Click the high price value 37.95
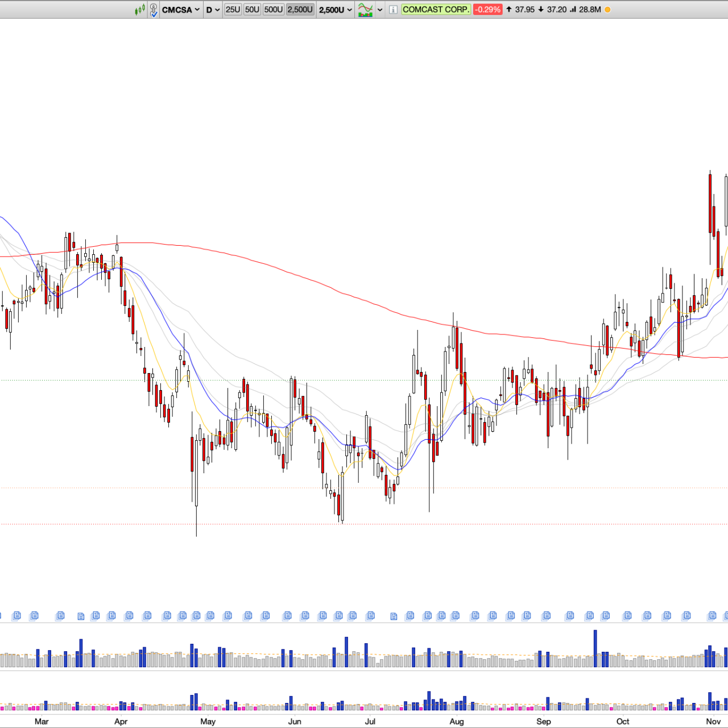Screen dimensions: 728x728 [525, 10]
